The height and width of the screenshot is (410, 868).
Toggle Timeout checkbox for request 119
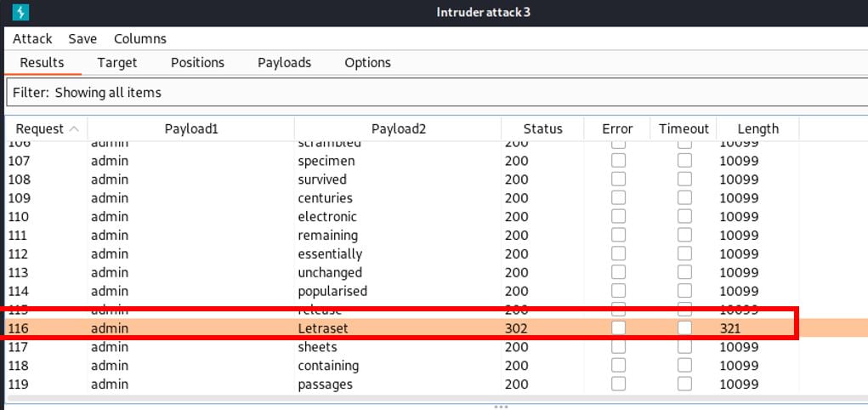click(684, 384)
